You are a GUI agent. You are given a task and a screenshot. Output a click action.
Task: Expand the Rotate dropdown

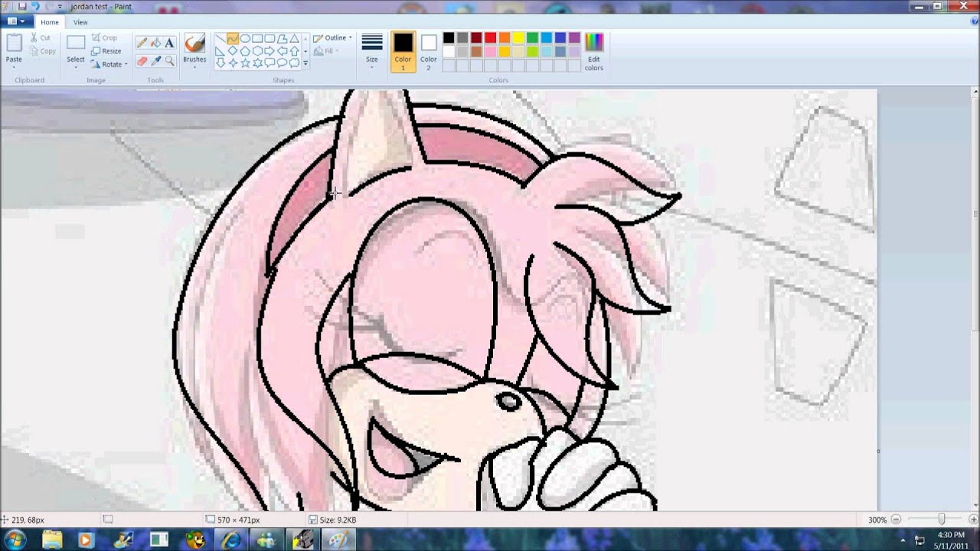(126, 64)
